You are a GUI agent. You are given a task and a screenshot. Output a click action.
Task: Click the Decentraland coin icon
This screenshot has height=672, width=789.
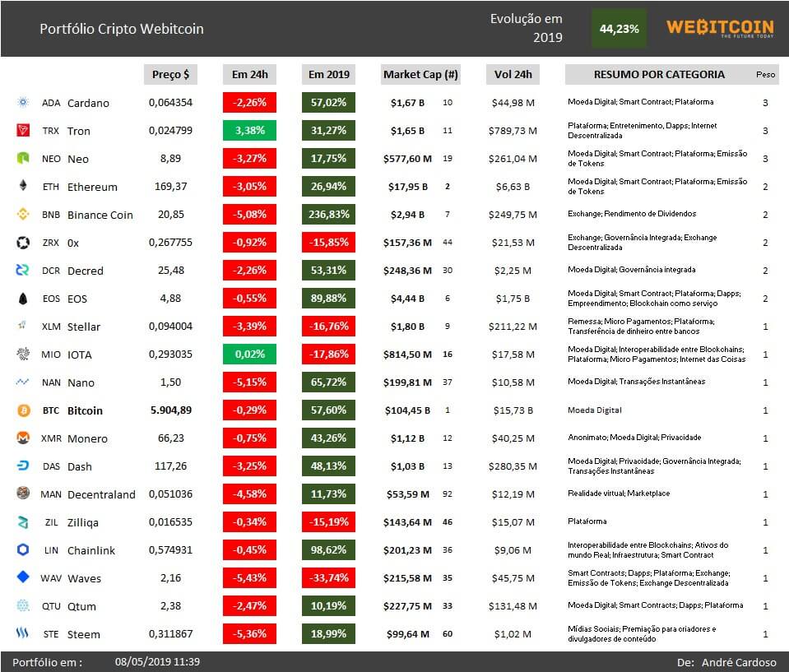tap(23, 494)
